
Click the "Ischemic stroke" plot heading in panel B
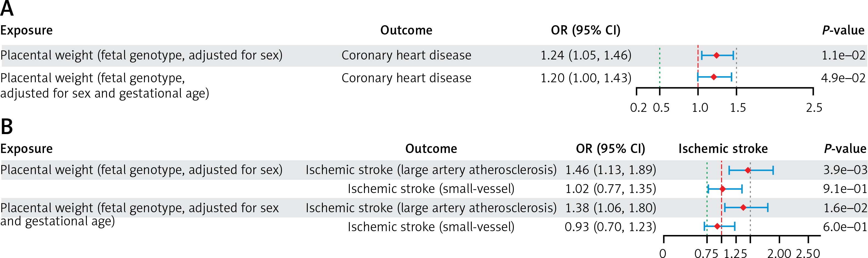[x=723, y=149]
